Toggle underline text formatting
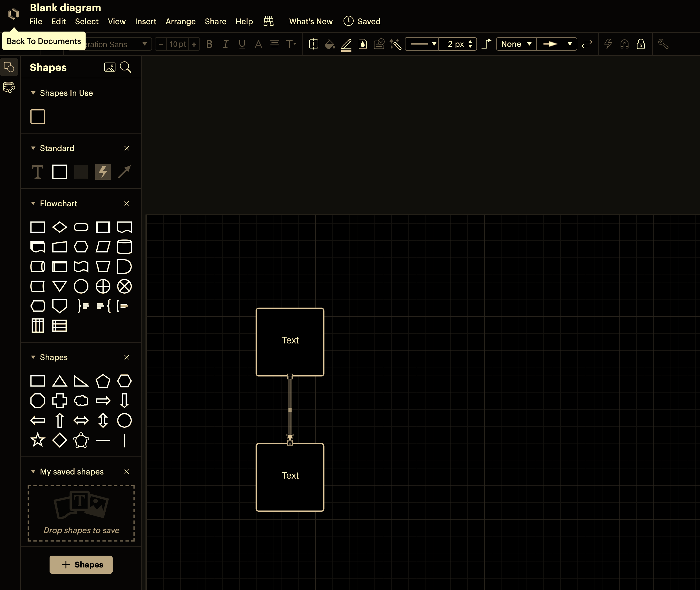The height and width of the screenshot is (590, 700). pos(242,44)
